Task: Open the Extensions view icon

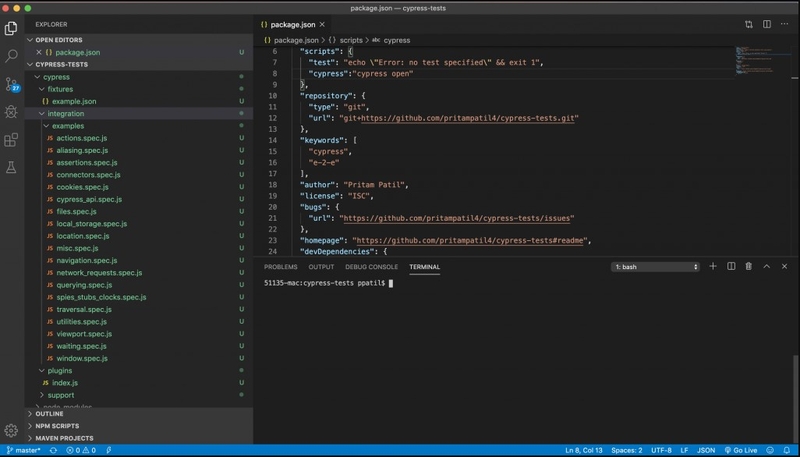Action: (x=11, y=140)
